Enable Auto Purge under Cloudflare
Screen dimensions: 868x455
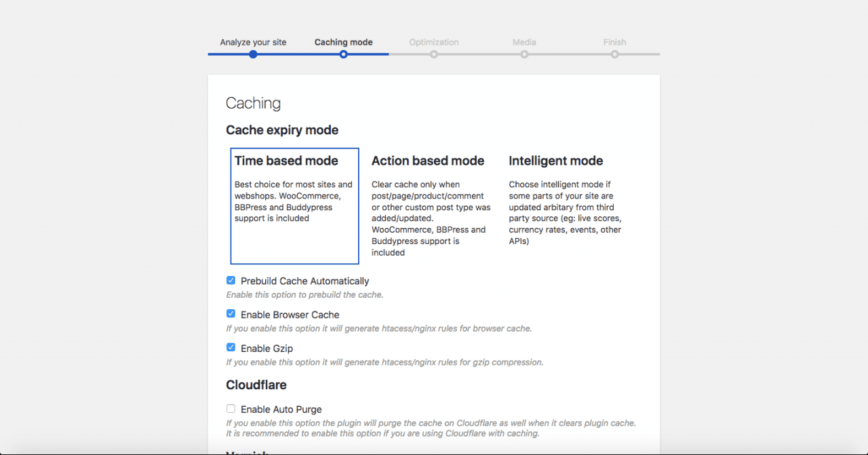point(231,408)
